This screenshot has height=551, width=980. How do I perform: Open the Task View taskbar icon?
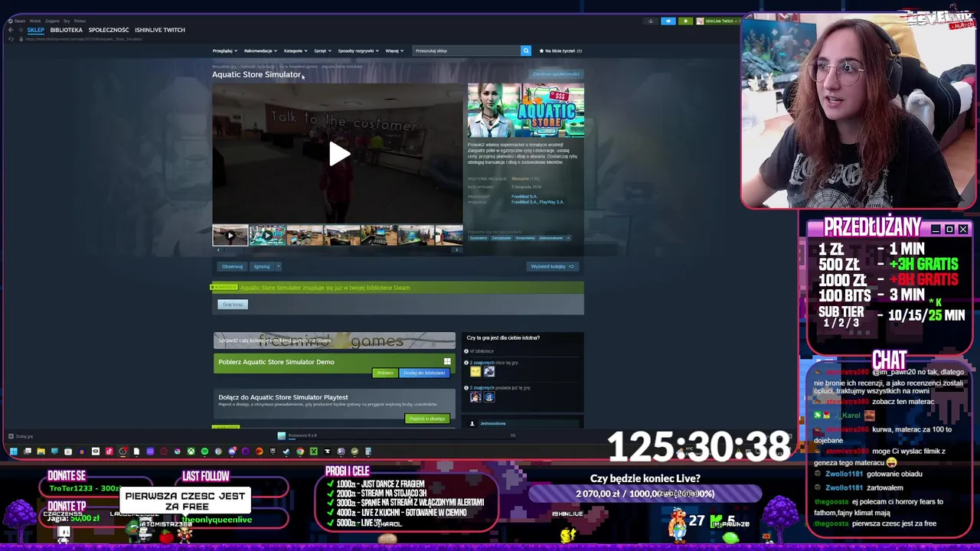(27, 452)
